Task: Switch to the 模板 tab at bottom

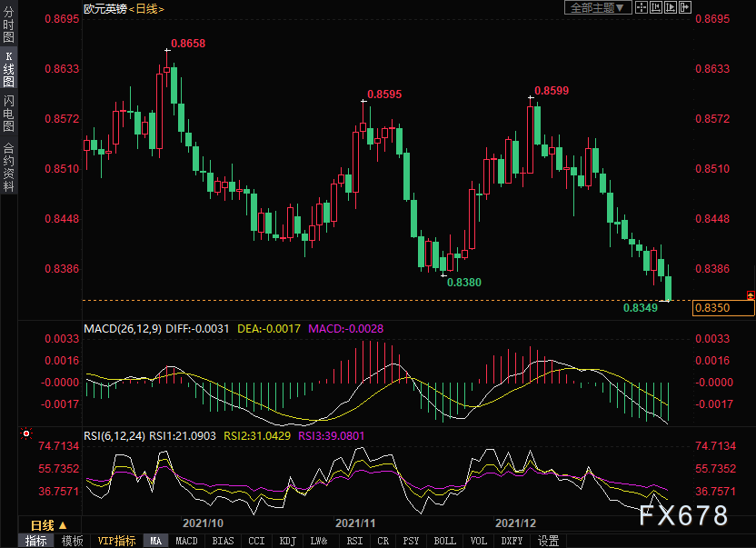Action: 73,541
